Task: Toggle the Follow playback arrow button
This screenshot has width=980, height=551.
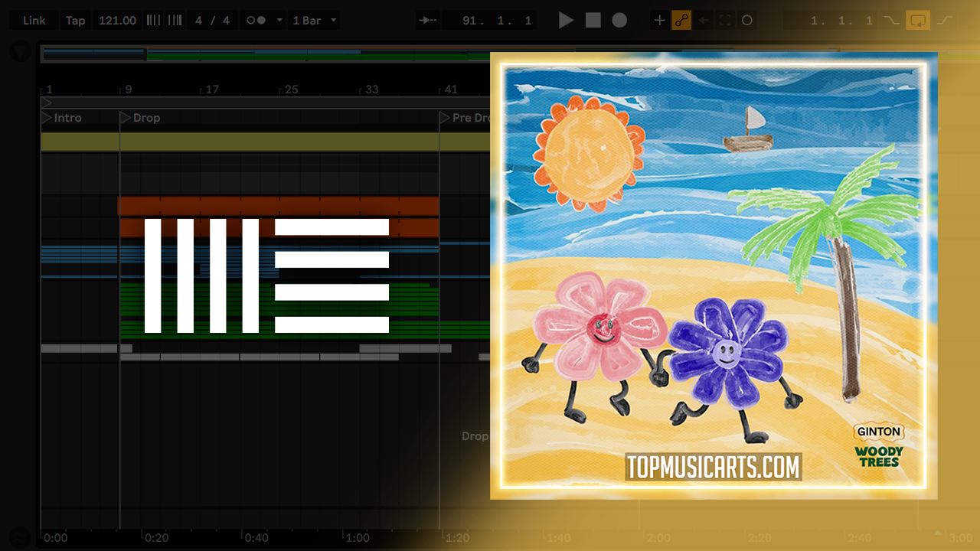Action: [429, 21]
